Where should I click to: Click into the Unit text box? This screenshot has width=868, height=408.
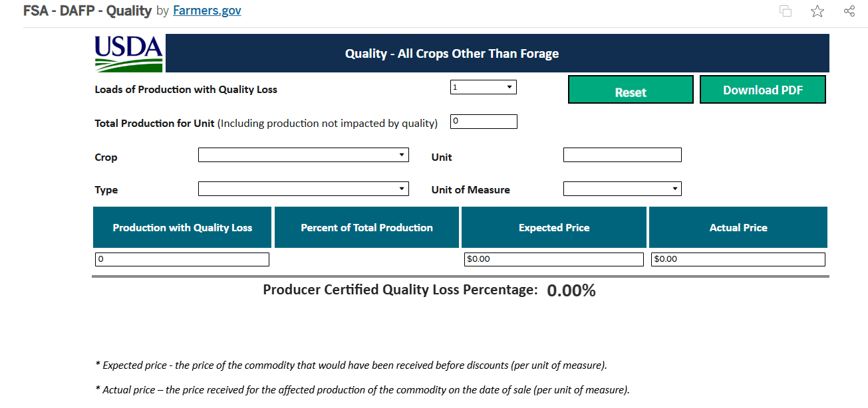(x=622, y=155)
